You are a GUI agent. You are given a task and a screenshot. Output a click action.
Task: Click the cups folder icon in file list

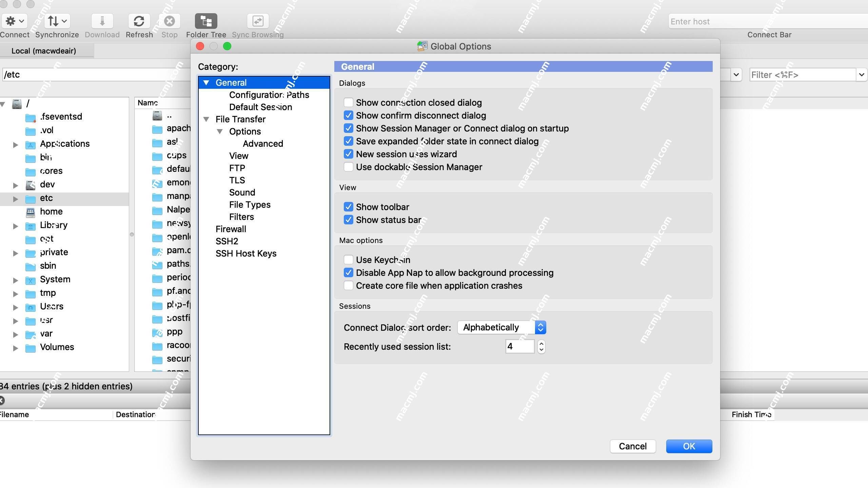(x=157, y=156)
